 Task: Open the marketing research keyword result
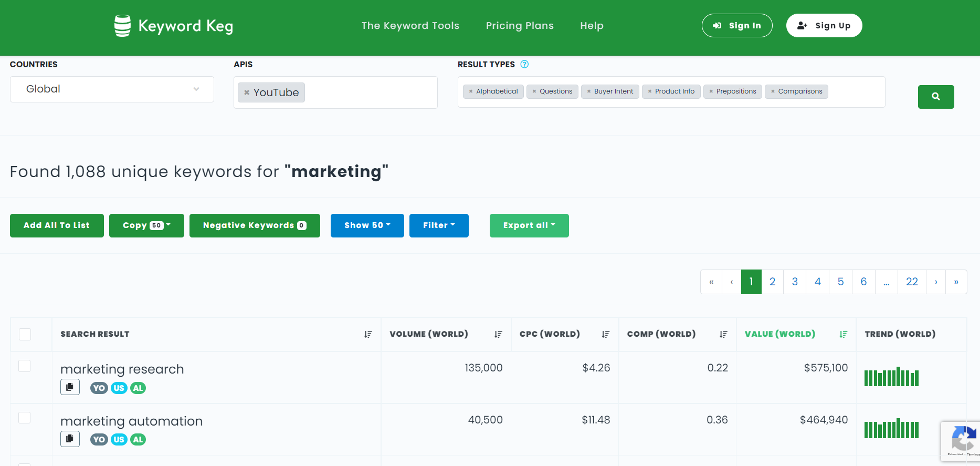[122, 369]
